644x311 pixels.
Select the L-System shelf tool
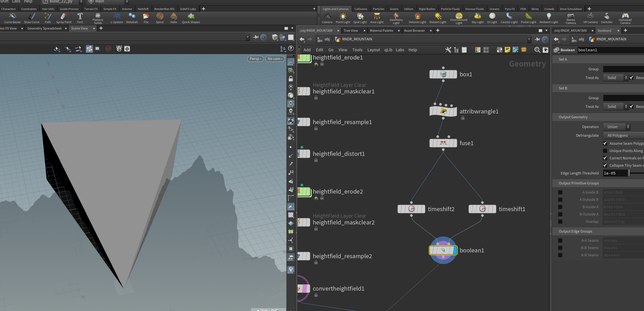coord(117,18)
